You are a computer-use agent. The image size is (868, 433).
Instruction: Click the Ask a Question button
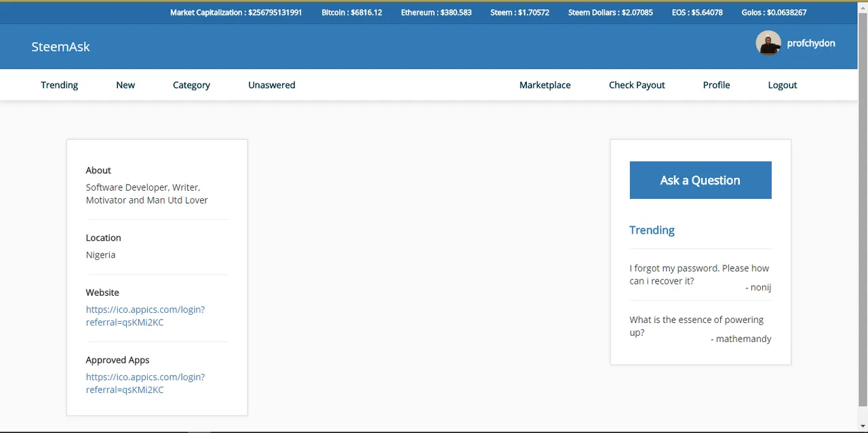coord(701,180)
